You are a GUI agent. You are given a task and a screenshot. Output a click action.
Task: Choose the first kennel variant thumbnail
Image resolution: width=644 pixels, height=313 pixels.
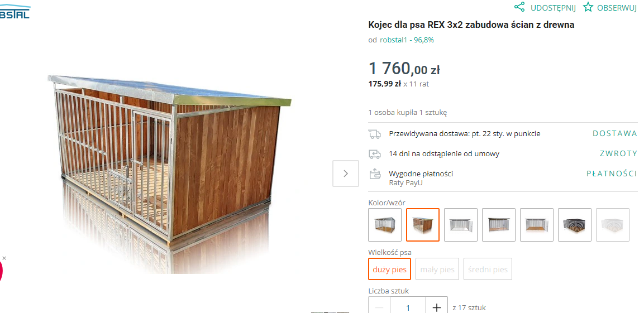click(x=385, y=225)
